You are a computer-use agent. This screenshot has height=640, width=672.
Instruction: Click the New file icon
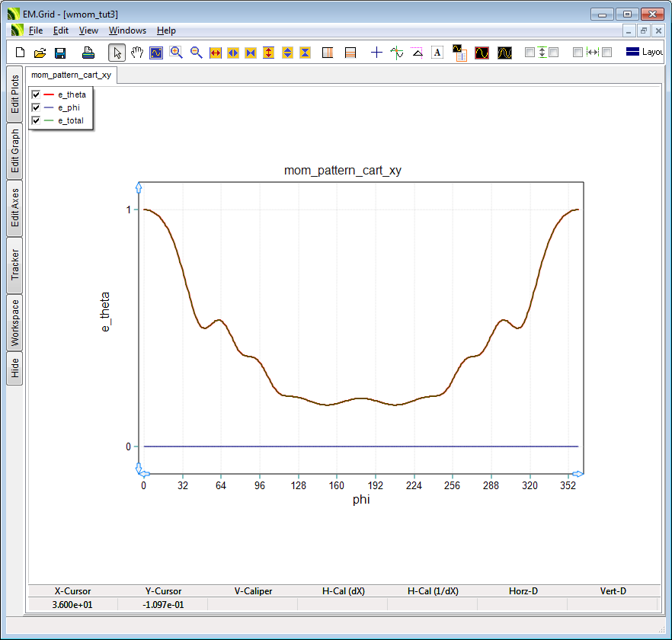click(21, 53)
